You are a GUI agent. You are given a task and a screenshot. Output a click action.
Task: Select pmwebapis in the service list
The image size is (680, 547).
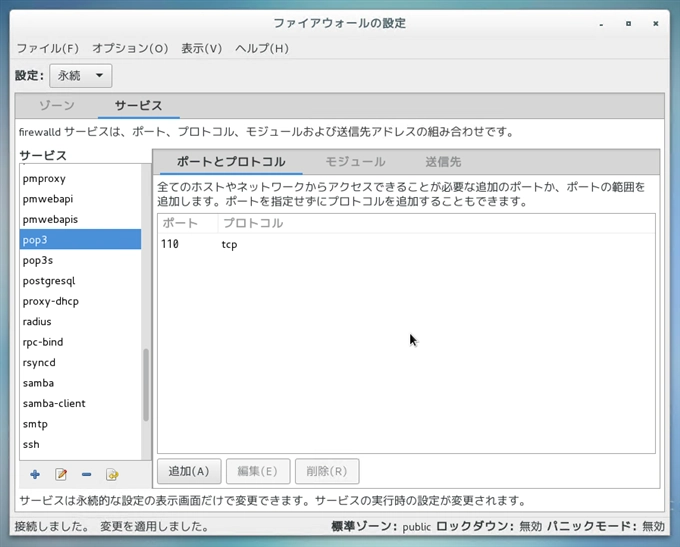pyautogui.click(x=80, y=219)
